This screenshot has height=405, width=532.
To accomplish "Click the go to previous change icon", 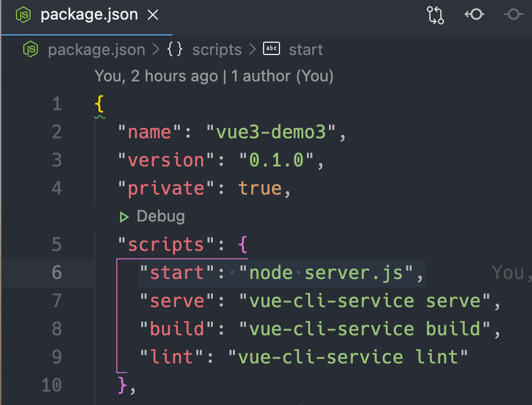I will pos(475,15).
